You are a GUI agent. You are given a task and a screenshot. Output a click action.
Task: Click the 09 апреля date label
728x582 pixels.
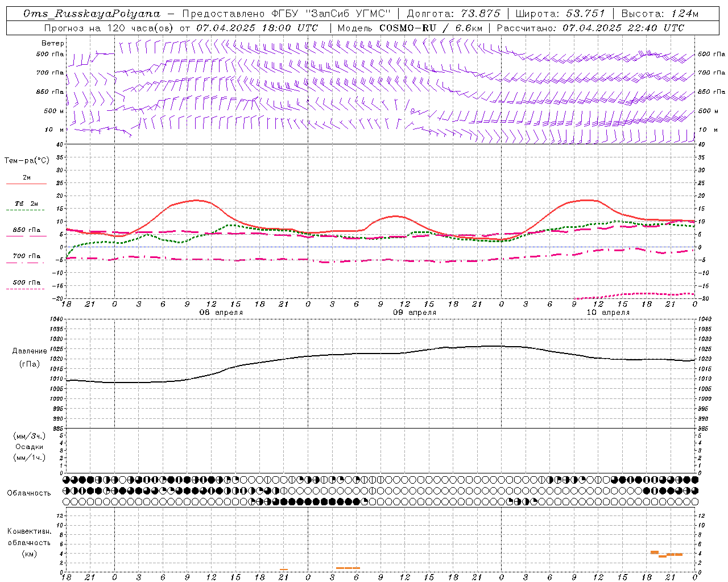point(415,313)
